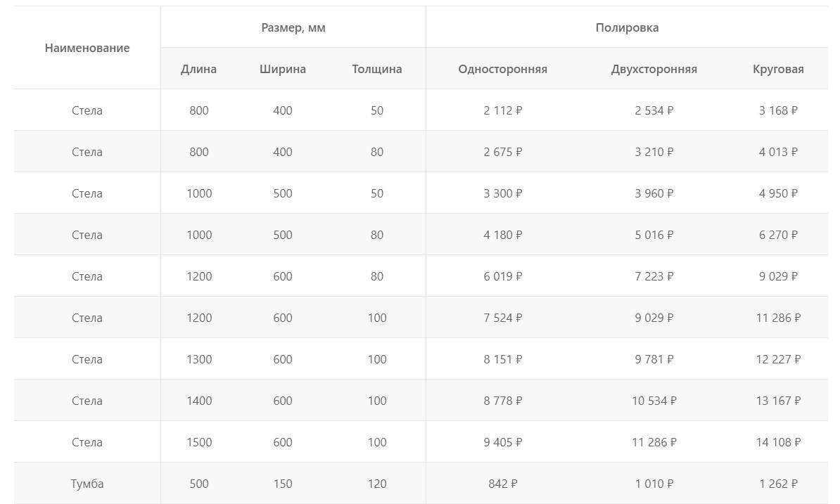Click the 6 019 ₽ price cell
This screenshot has height=504, width=840.
coord(502,276)
